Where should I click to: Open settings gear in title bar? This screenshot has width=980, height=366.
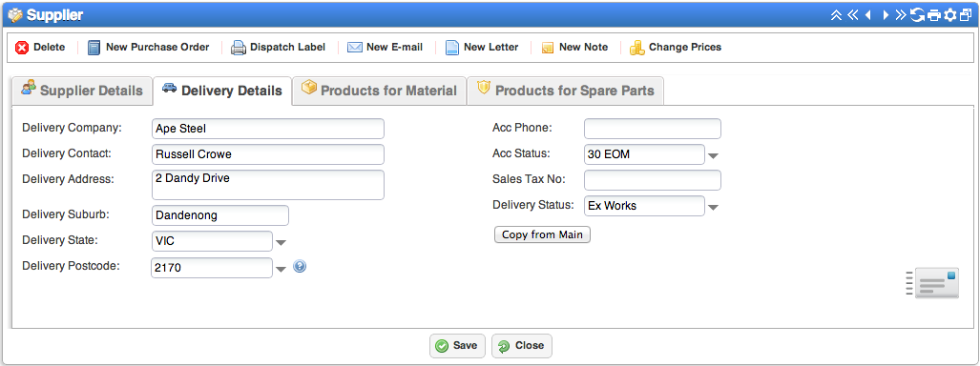[x=950, y=15]
